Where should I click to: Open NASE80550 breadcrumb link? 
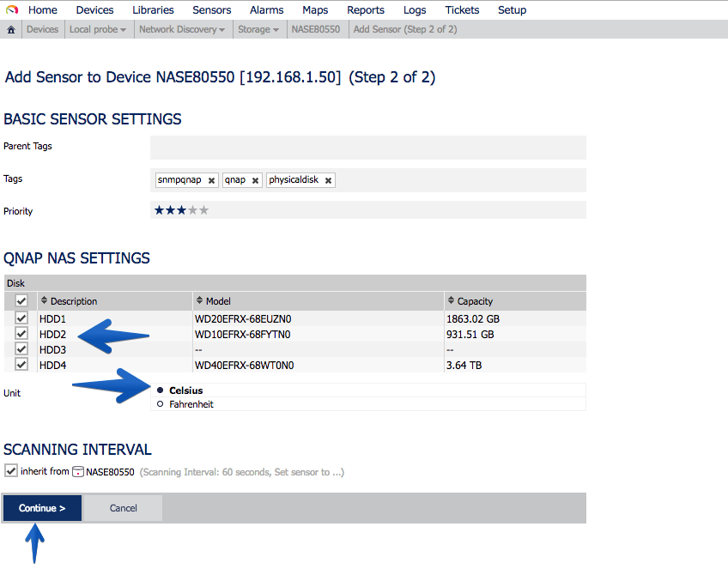[316, 29]
